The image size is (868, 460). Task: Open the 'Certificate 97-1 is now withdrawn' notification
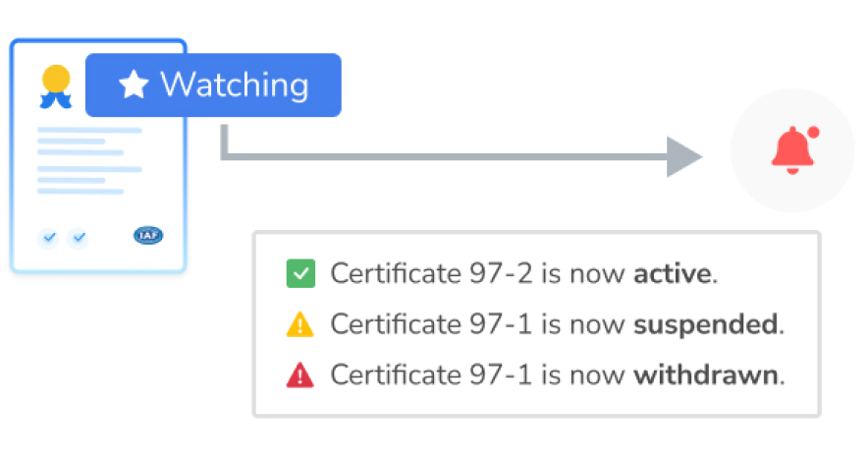click(557, 374)
